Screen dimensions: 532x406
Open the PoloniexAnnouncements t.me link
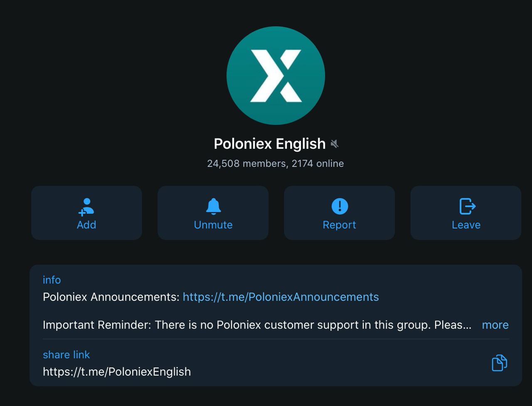click(281, 297)
